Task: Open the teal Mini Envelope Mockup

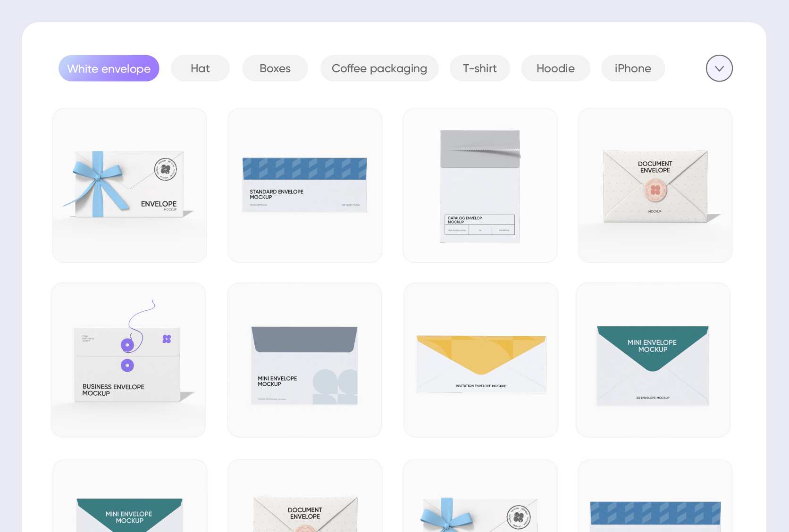Action: coord(653,360)
